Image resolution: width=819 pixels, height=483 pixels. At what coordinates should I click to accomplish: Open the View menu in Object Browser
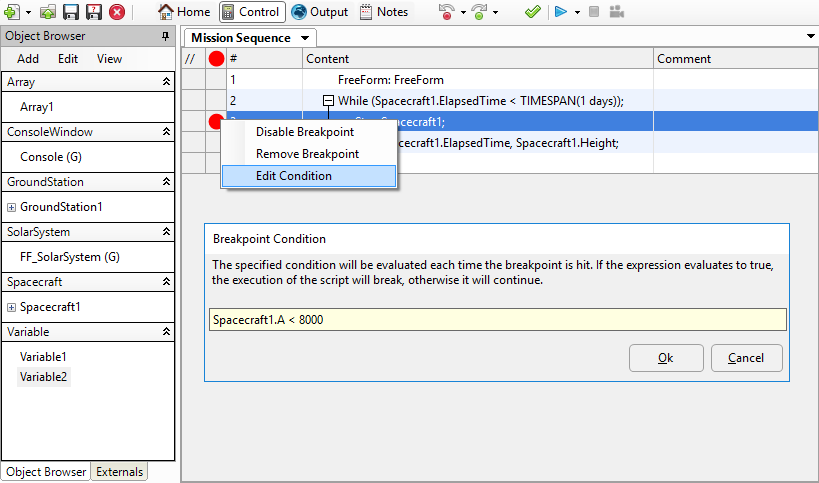[x=109, y=59]
